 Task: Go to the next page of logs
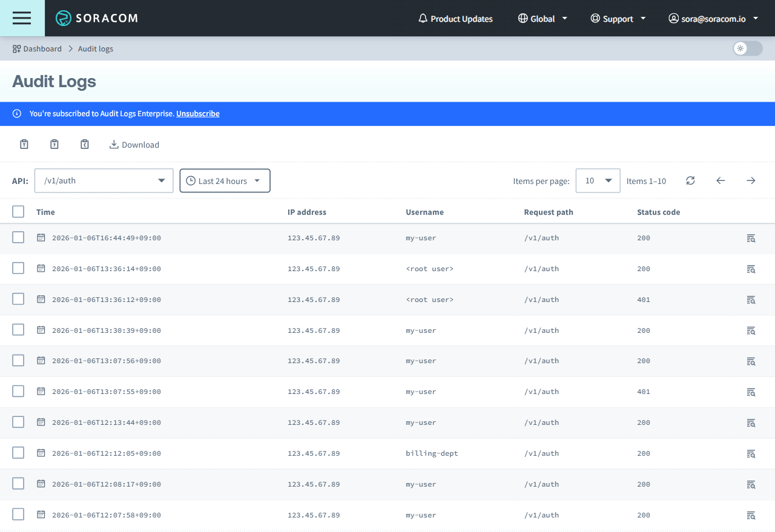coord(751,180)
